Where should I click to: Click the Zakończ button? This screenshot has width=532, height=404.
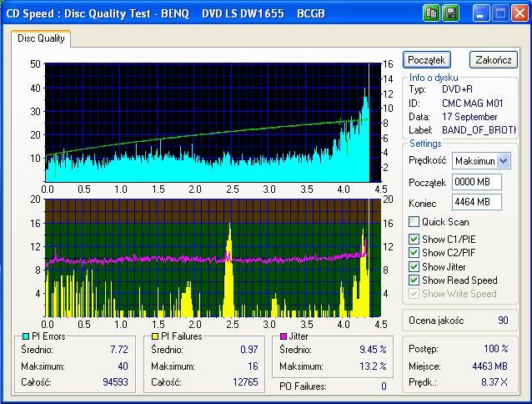pyautogui.click(x=494, y=60)
